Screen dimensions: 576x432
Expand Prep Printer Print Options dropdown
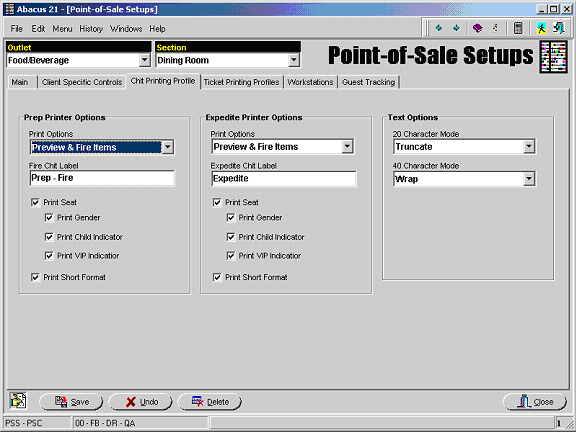(168, 147)
